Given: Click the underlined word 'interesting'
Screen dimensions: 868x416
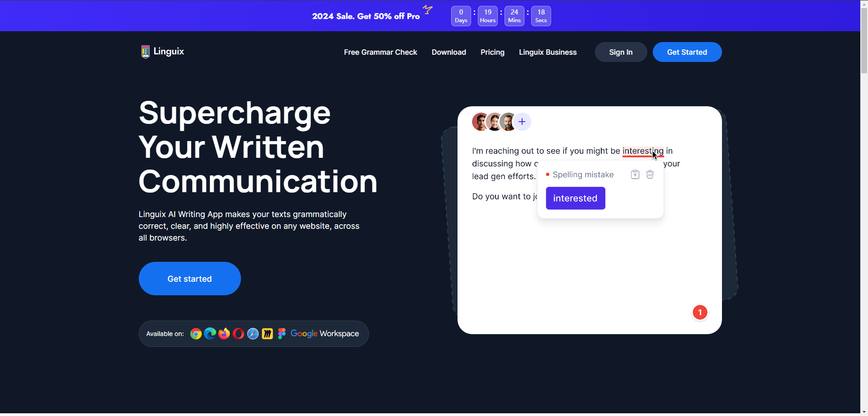Looking at the screenshot, I should tap(642, 151).
